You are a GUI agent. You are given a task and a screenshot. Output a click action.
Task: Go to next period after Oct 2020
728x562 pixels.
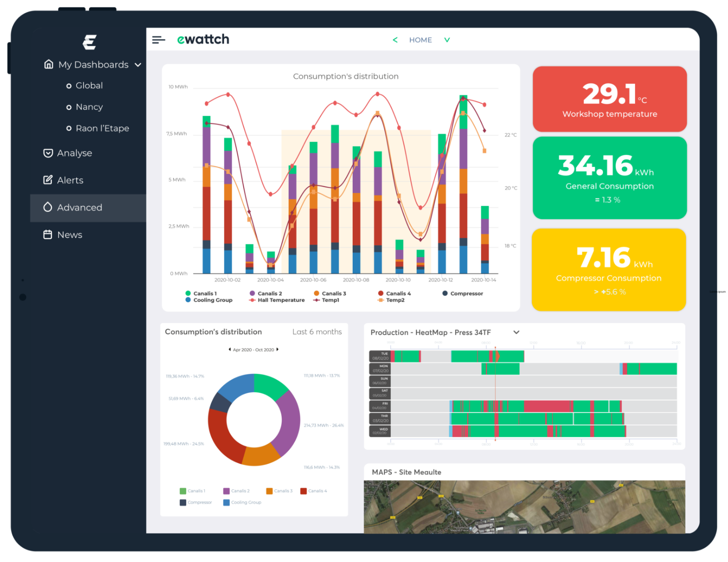278,349
